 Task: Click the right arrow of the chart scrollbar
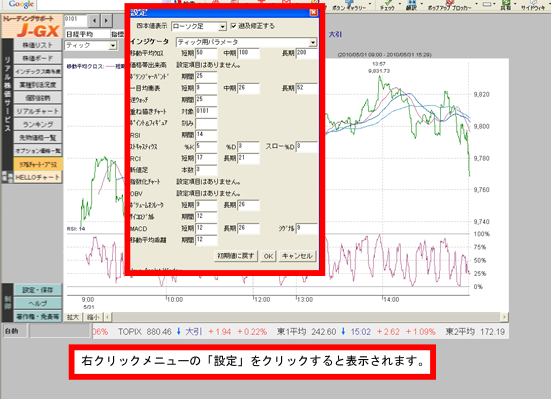click(x=504, y=317)
